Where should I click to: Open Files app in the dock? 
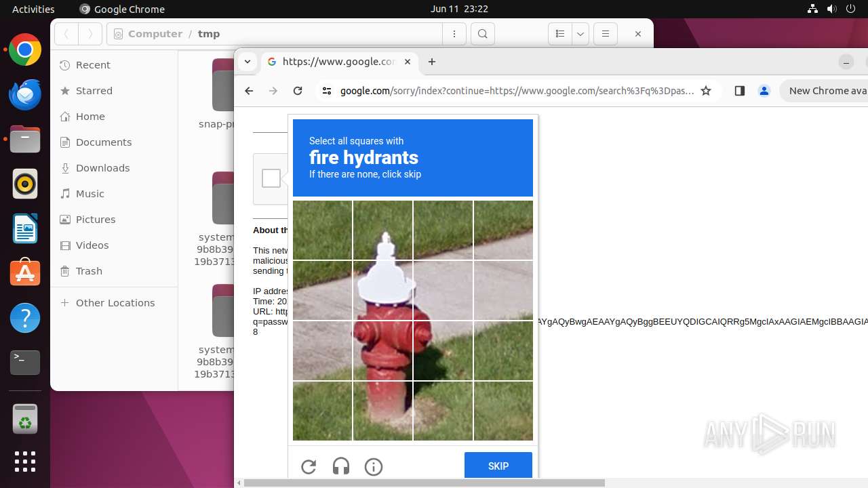tap(25, 139)
